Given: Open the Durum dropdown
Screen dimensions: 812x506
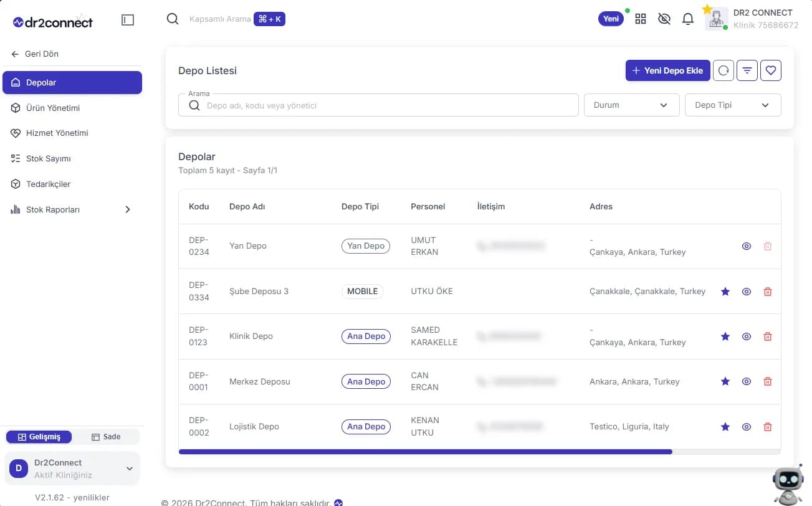Looking at the screenshot, I should tap(631, 105).
